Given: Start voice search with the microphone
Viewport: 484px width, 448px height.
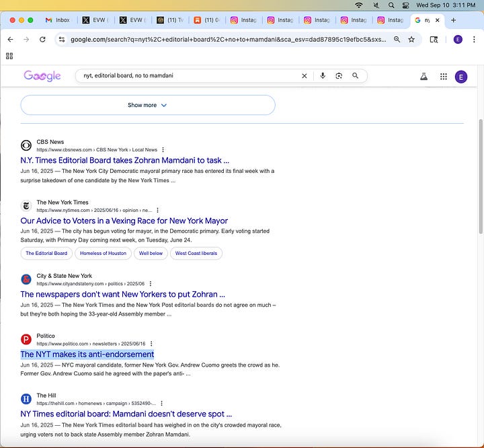Looking at the screenshot, I should click(x=323, y=76).
